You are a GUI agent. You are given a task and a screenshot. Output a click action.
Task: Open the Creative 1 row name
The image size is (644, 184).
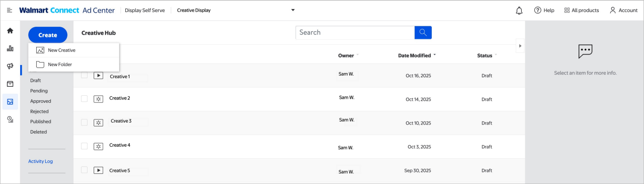120,77
